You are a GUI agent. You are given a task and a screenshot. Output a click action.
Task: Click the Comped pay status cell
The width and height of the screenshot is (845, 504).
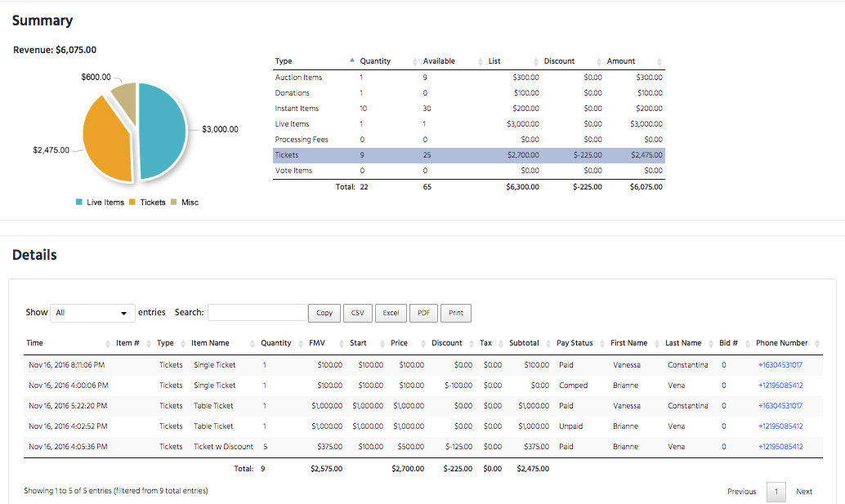pos(574,386)
